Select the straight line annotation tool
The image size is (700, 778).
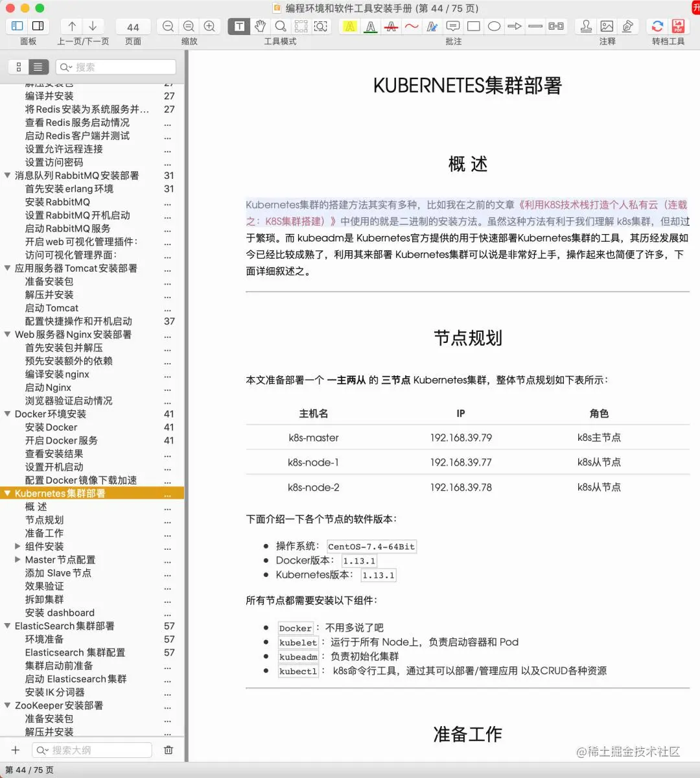click(535, 26)
